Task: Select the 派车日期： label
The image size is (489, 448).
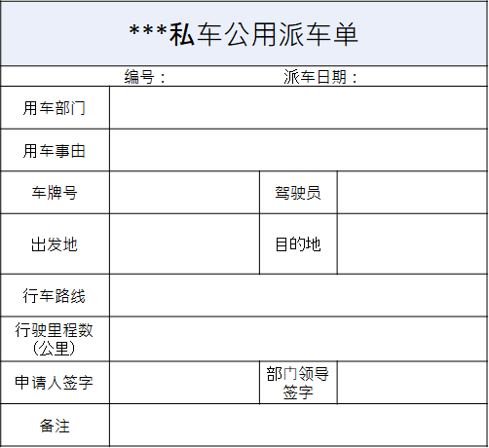Action: click(x=320, y=77)
